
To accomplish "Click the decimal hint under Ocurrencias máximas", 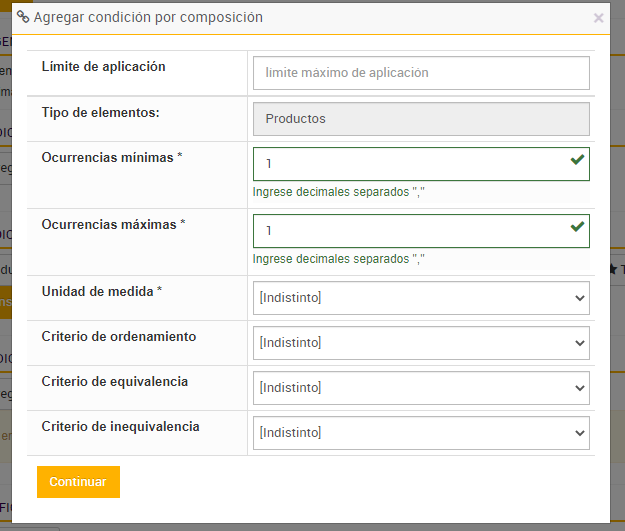I will coord(339,259).
